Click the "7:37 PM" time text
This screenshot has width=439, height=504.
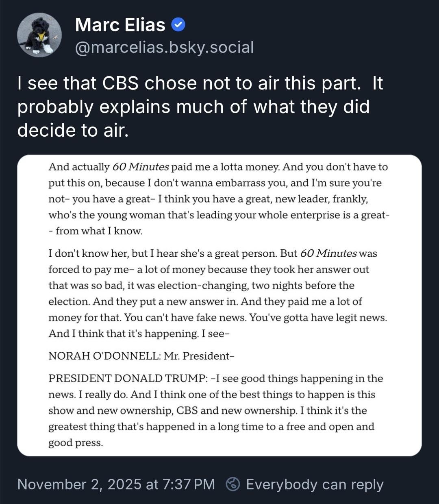188,484
